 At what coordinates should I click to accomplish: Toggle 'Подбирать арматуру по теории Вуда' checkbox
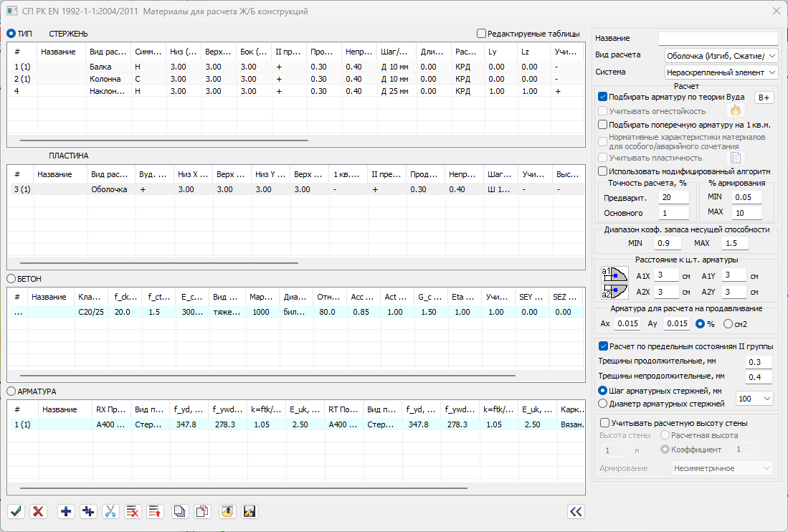(x=603, y=97)
